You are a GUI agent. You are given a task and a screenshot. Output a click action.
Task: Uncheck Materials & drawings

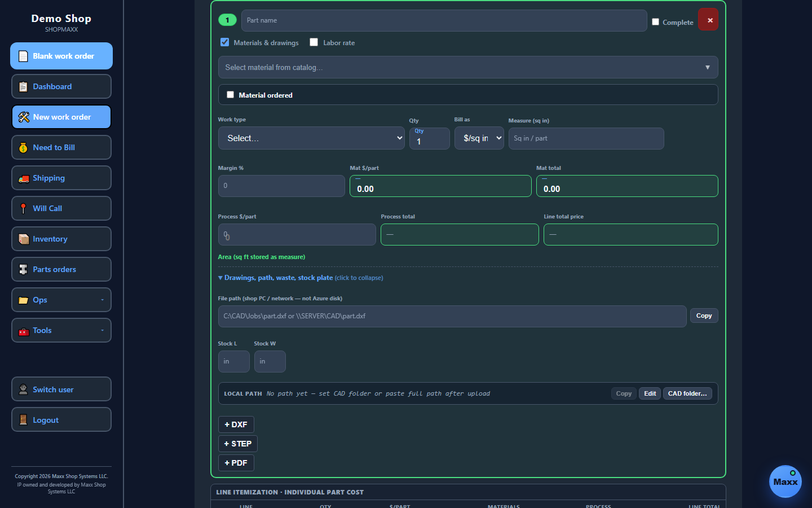224,42
